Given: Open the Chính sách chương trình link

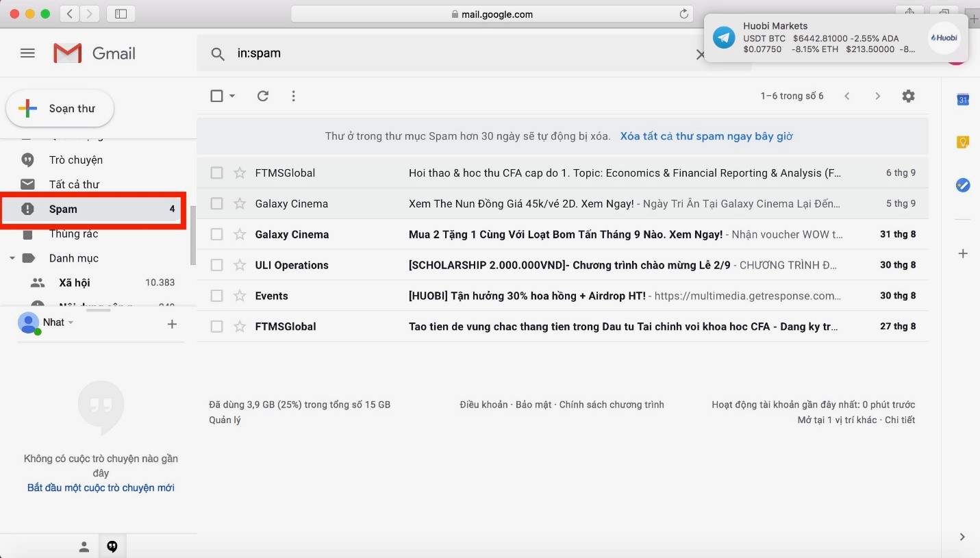Looking at the screenshot, I should pyautogui.click(x=612, y=405).
